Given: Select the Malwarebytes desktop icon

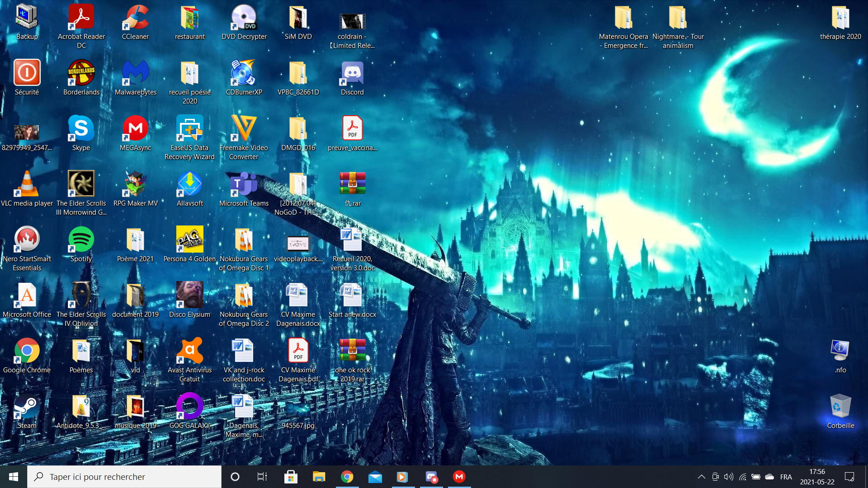Looking at the screenshot, I should click(x=136, y=77).
